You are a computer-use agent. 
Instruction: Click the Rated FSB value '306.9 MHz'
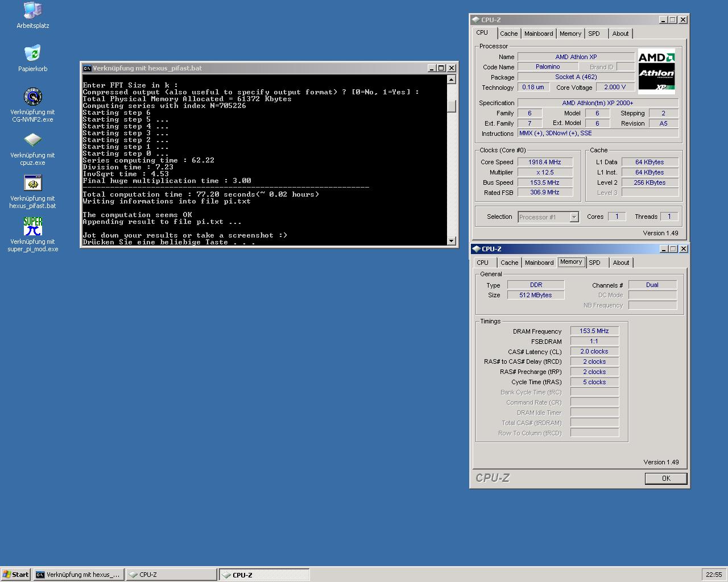(545, 193)
